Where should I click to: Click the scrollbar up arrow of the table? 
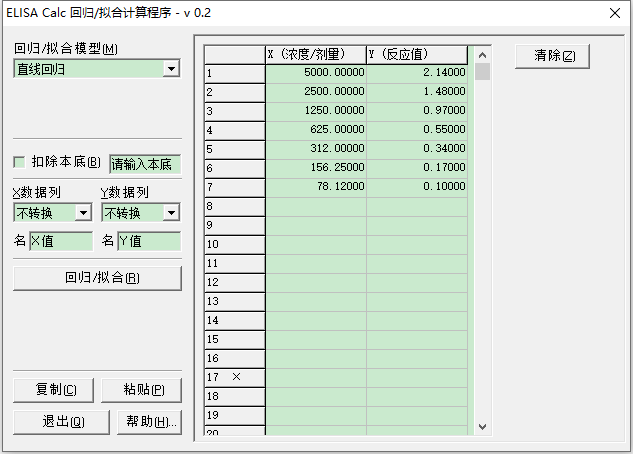482,54
